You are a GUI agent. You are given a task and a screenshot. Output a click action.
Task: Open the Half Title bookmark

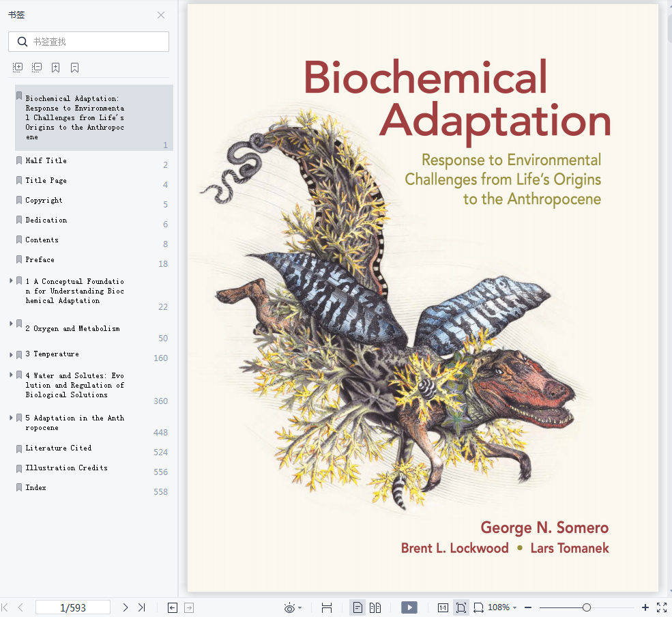[46, 160]
